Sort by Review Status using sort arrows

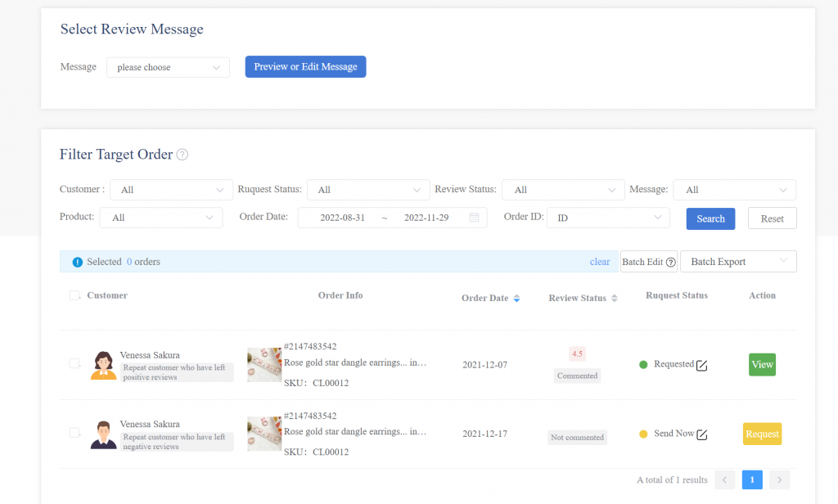point(614,299)
